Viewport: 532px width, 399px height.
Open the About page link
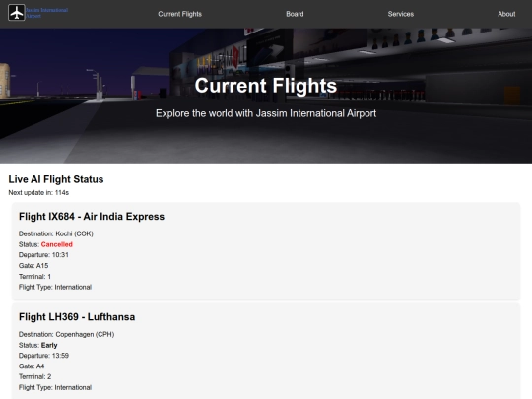(506, 14)
